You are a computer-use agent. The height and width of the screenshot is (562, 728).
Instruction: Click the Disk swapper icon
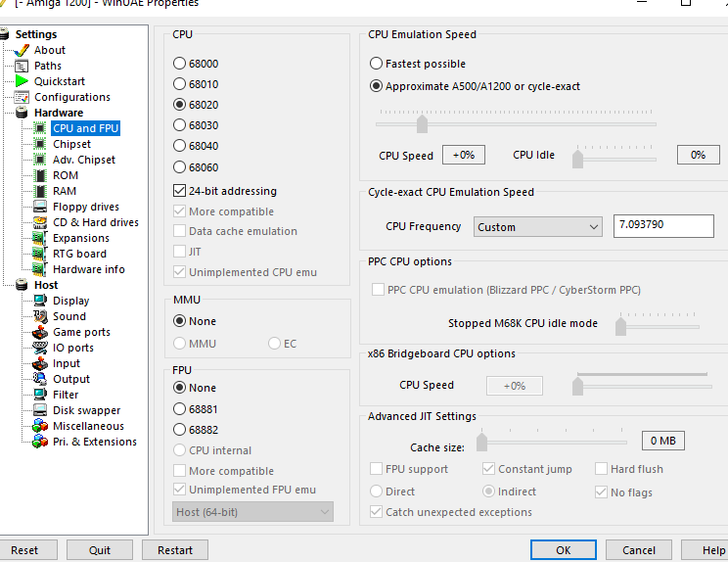click(40, 410)
